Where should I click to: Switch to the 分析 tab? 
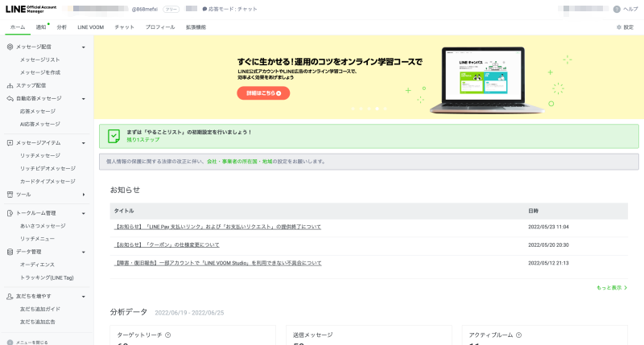pyautogui.click(x=62, y=27)
